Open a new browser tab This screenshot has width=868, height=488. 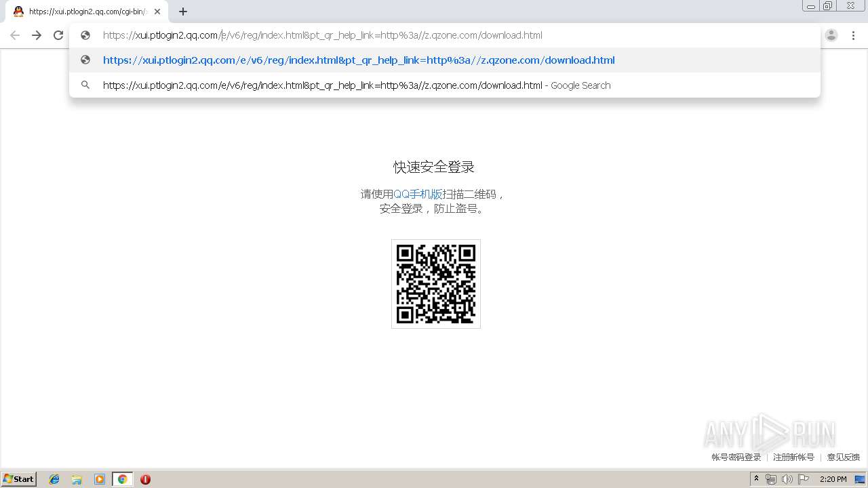(x=183, y=12)
